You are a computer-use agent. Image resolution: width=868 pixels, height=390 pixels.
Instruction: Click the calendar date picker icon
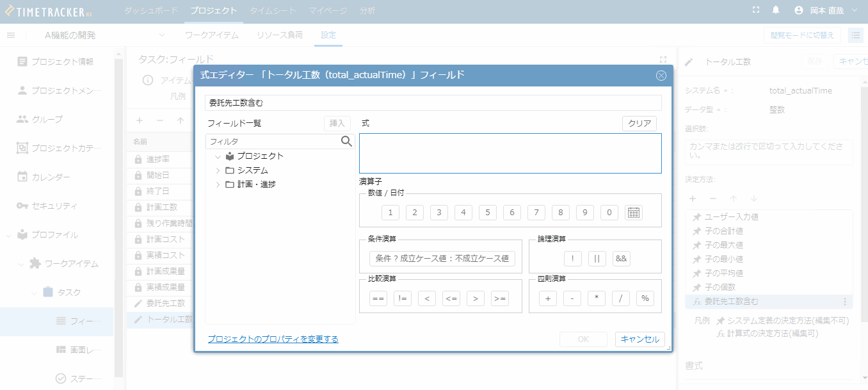[633, 213]
